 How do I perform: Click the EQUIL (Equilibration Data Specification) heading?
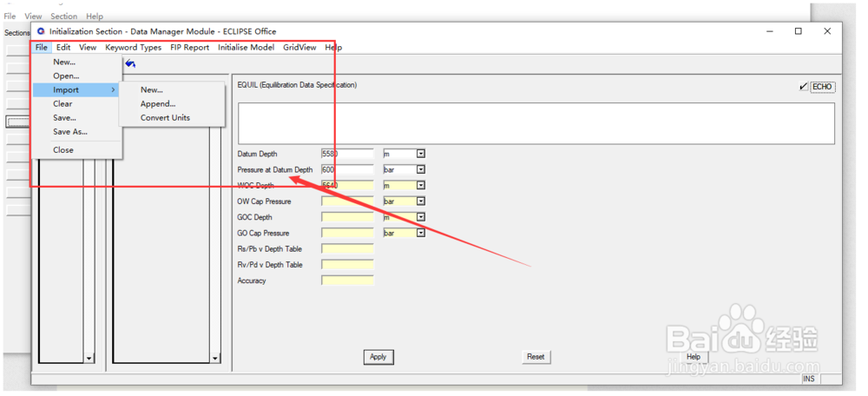tap(297, 85)
